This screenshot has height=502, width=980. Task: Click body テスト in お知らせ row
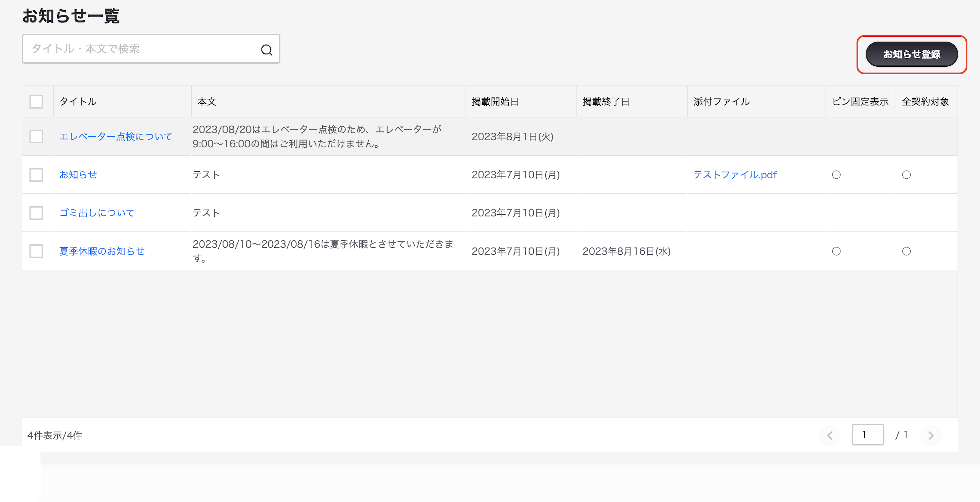tap(206, 175)
